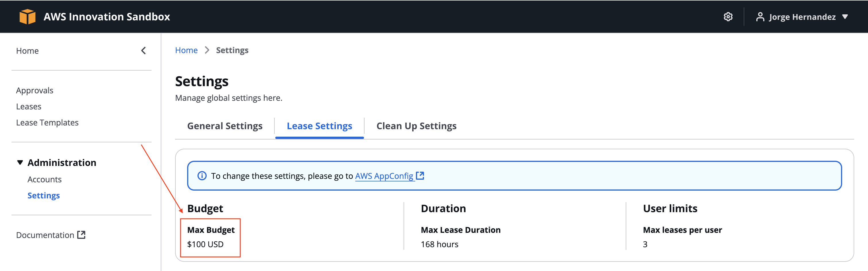Open the AWS AppConfig link
The image size is (868, 271).
384,176
